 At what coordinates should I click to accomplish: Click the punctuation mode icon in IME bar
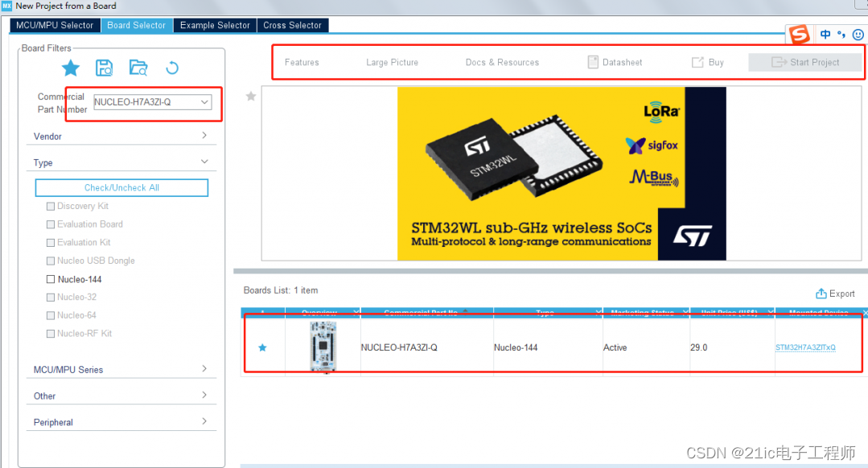click(841, 35)
